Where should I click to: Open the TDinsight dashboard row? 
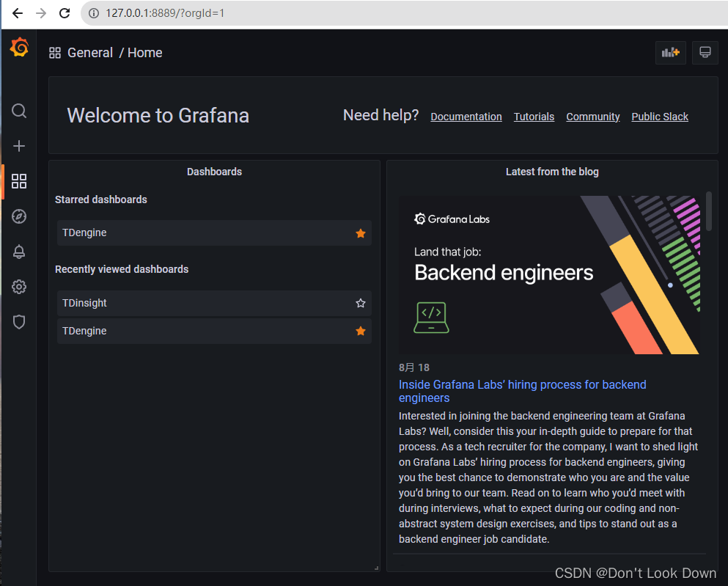pos(214,303)
